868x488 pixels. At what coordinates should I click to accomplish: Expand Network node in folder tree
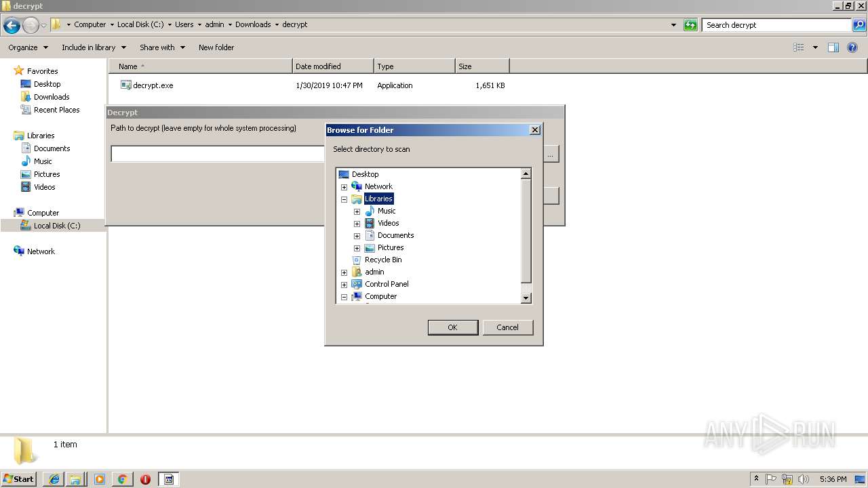pyautogui.click(x=344, y=187)
